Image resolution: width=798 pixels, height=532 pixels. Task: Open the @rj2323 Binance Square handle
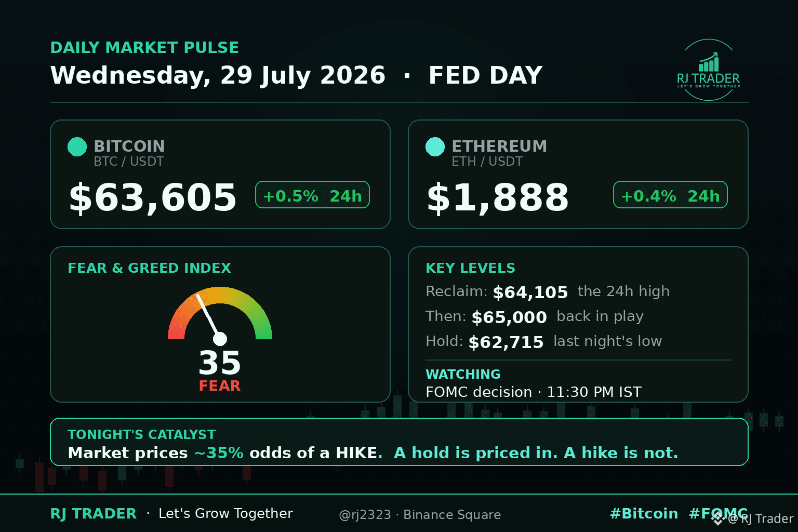[420, 515]
